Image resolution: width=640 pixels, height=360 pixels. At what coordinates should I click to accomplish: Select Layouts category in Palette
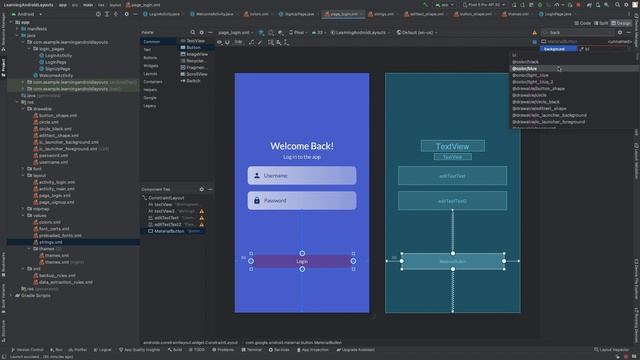151,74
